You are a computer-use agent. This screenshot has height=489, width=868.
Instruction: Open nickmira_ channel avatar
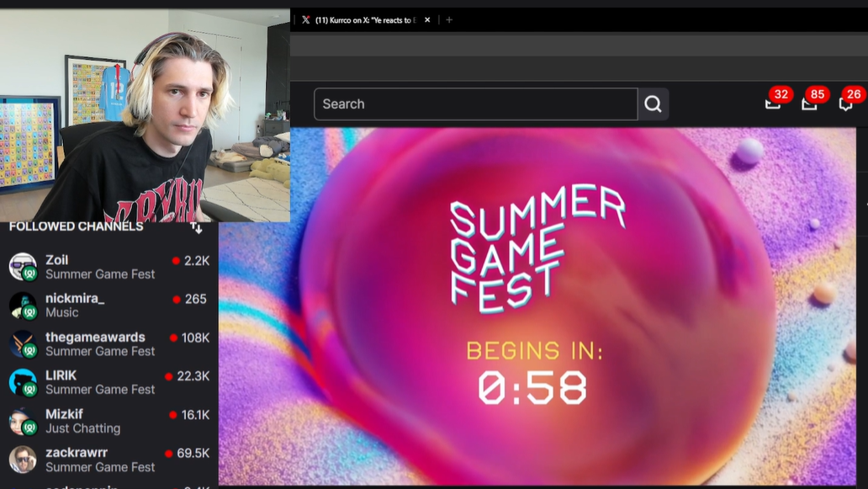click(23, 306)
